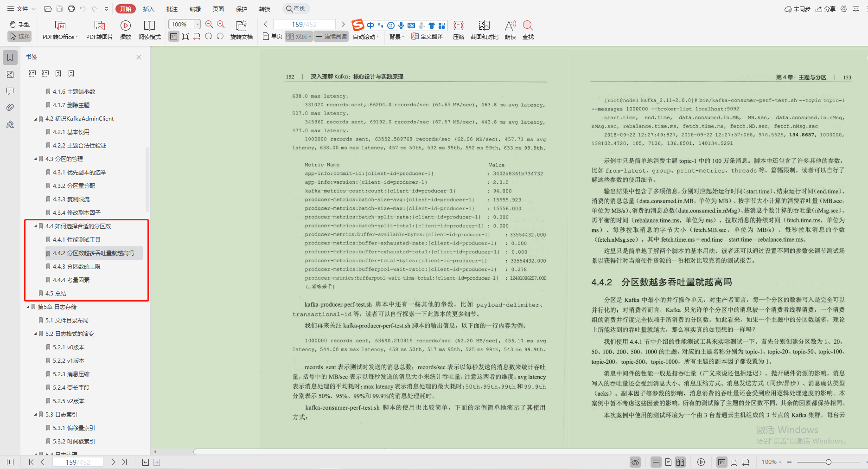Start 朗读 read aloud
Screen dimensions: 868x469
[511, 30]
